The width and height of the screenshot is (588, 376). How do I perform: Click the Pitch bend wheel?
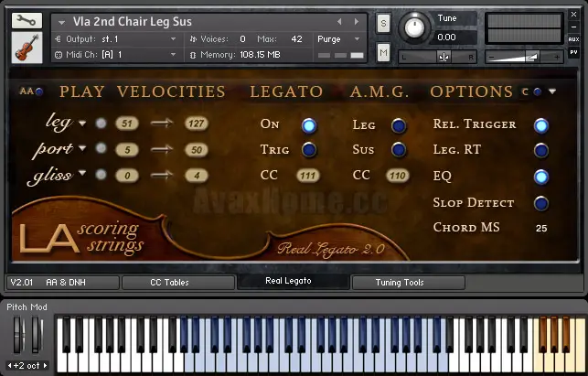tap(17, 334)
